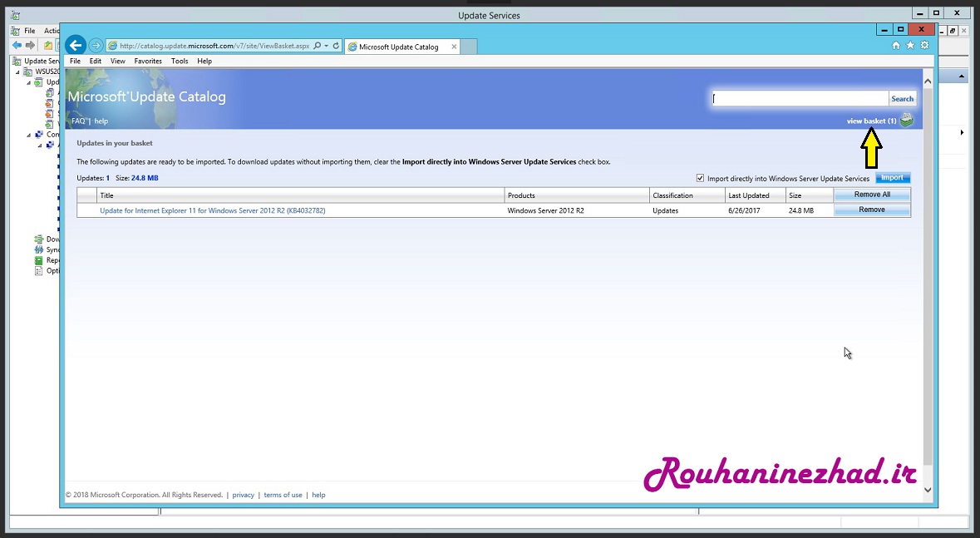Screen dimensions: 980x538
Task: Click the browser address bar URL
Action: coord(214,46)
